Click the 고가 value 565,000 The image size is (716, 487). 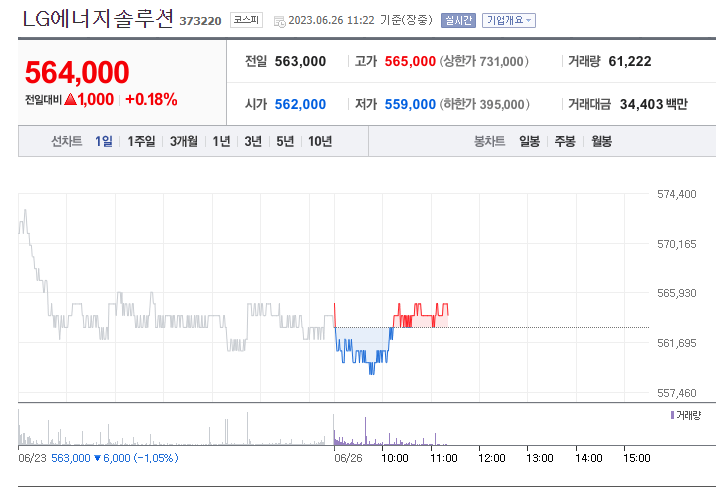pyautogui.click(x=410, y=61)
